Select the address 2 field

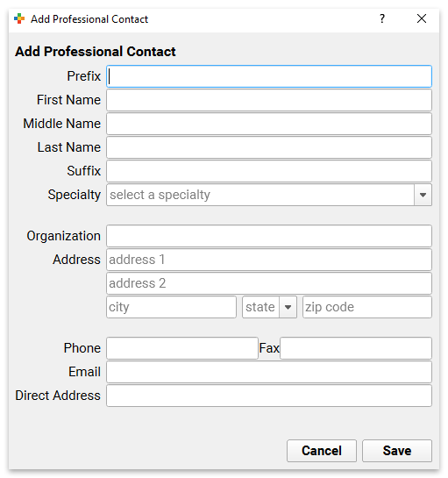[x=269, y=283]
